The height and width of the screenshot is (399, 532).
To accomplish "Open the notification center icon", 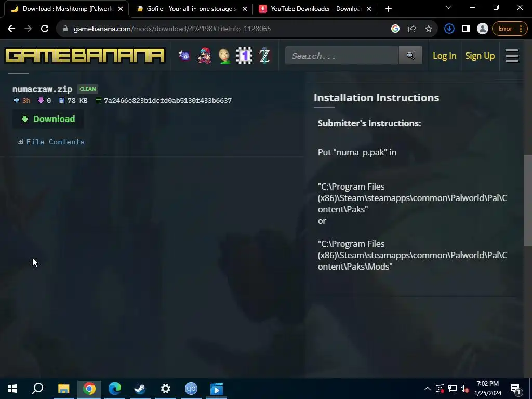I will tap(516, 389).
